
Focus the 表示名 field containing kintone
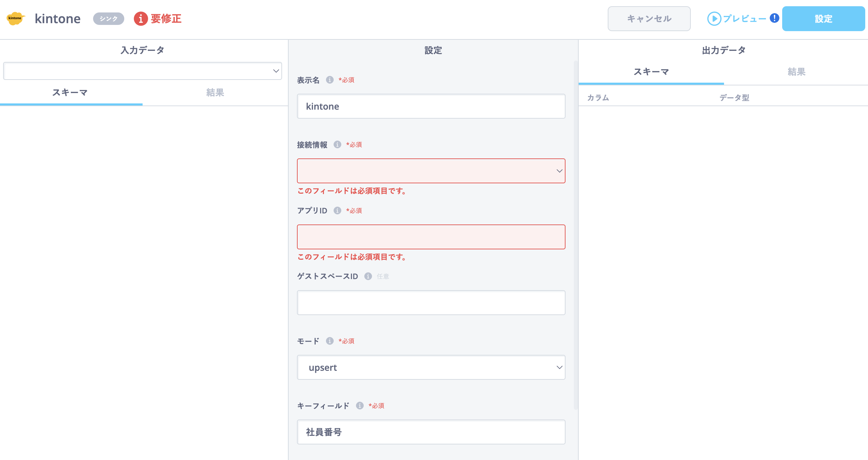(x=431, y=106)
